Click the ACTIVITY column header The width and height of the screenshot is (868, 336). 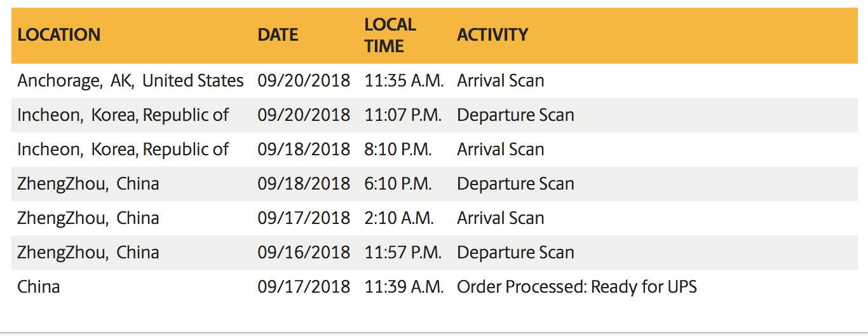pos(492,35)
